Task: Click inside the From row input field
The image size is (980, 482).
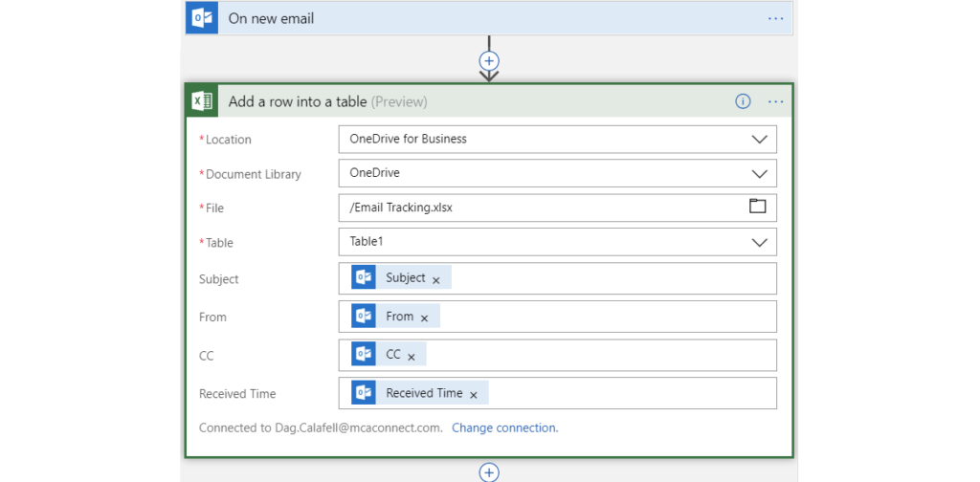Action: point(558,317)
